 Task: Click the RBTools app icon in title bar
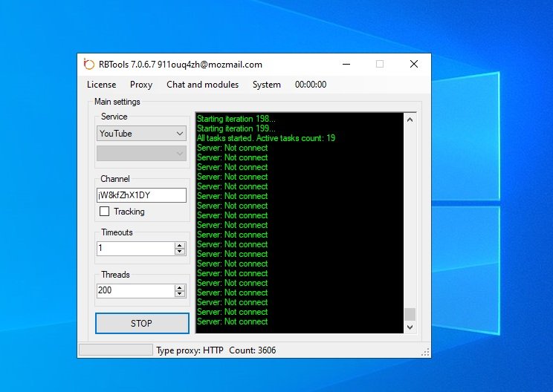(x=88, y=64)
